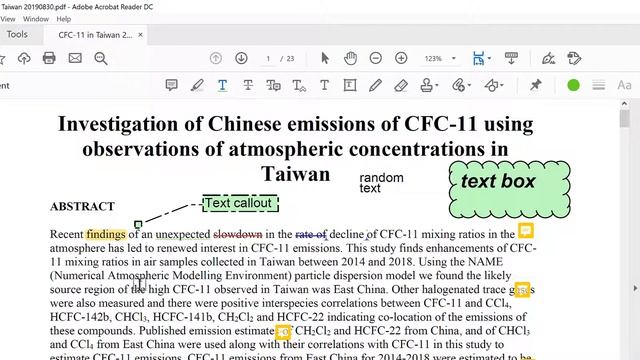The image size is (640, 360).
Task: Click the current page number field
Action: 268,58
